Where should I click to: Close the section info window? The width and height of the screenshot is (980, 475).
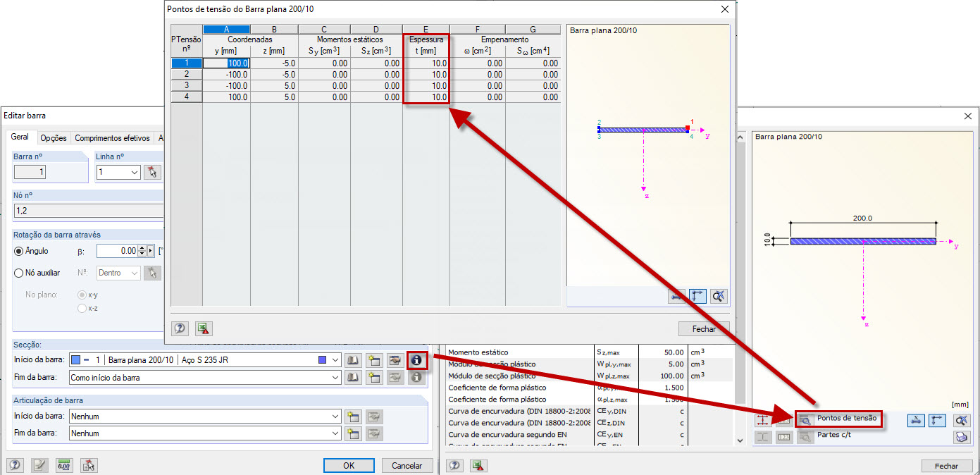click(x=967, y=116)
